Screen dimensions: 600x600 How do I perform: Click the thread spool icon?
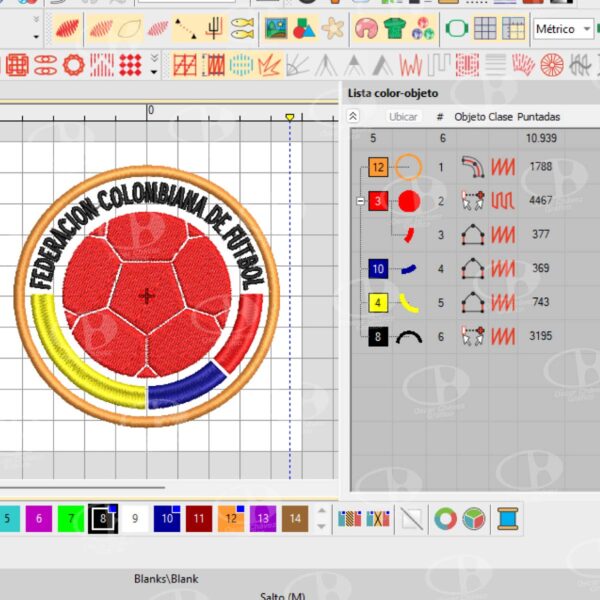click(508, 518)
